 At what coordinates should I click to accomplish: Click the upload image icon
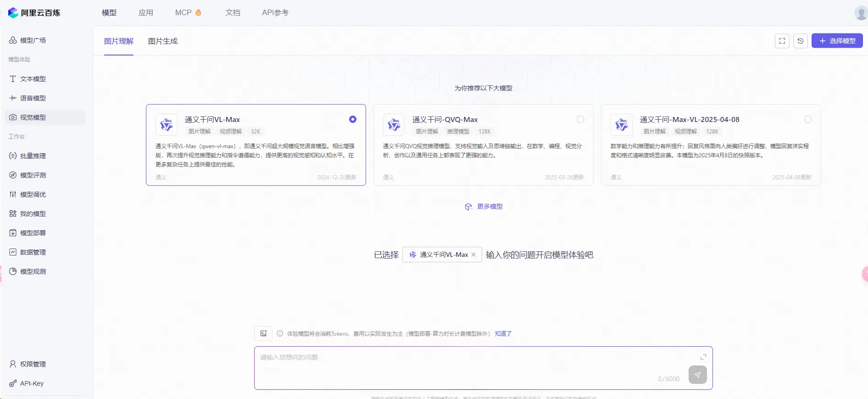pyautogui.click(x=263, y=333)
